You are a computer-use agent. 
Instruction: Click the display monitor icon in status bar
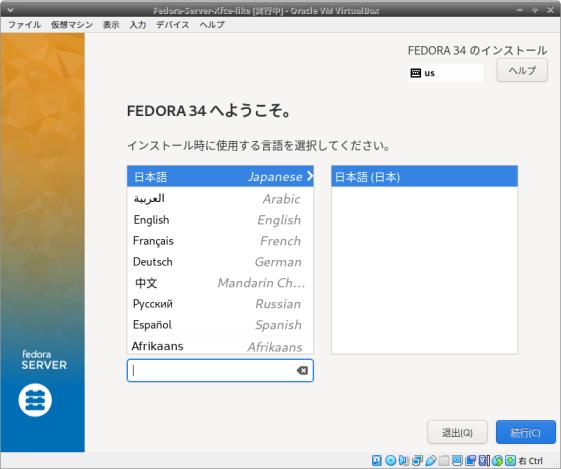pyautogui.click(x=457, y=460)
